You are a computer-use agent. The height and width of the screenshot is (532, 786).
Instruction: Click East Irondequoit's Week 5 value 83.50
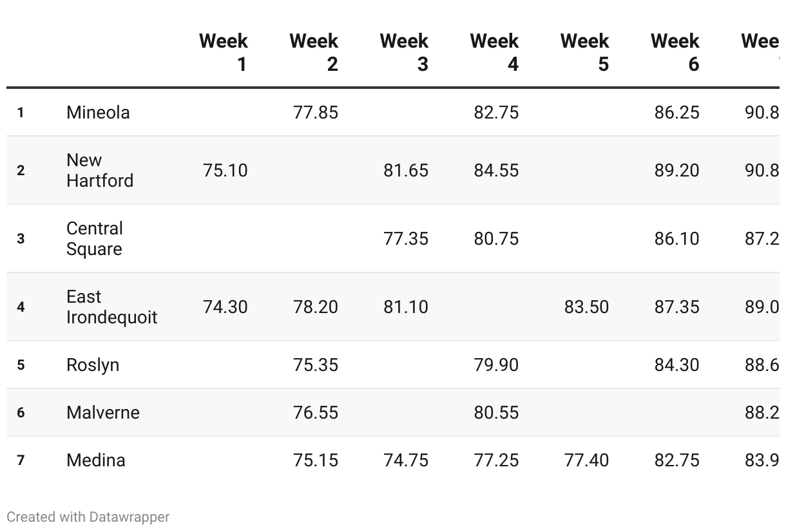tap(586, 307)
